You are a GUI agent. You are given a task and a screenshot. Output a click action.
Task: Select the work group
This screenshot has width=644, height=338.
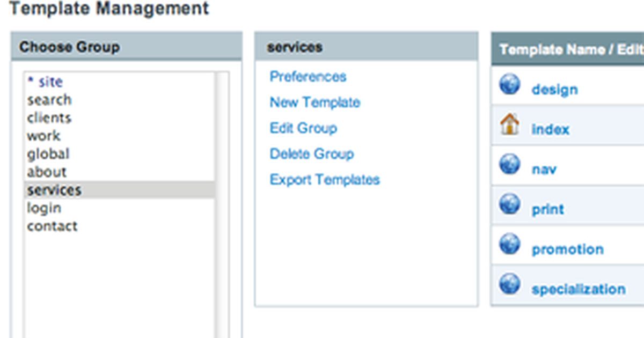[43, 136]
